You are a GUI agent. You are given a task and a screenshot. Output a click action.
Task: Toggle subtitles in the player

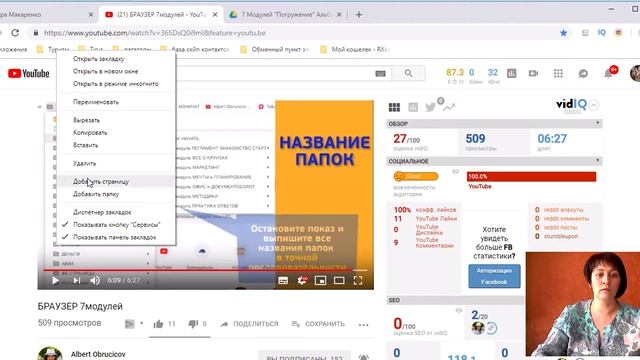coord(283,280)
